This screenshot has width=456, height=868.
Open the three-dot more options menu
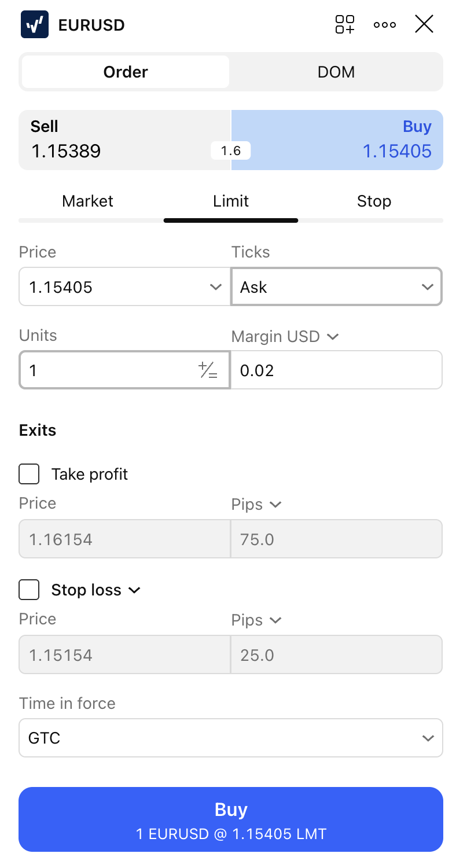click(x=385, y=25)
